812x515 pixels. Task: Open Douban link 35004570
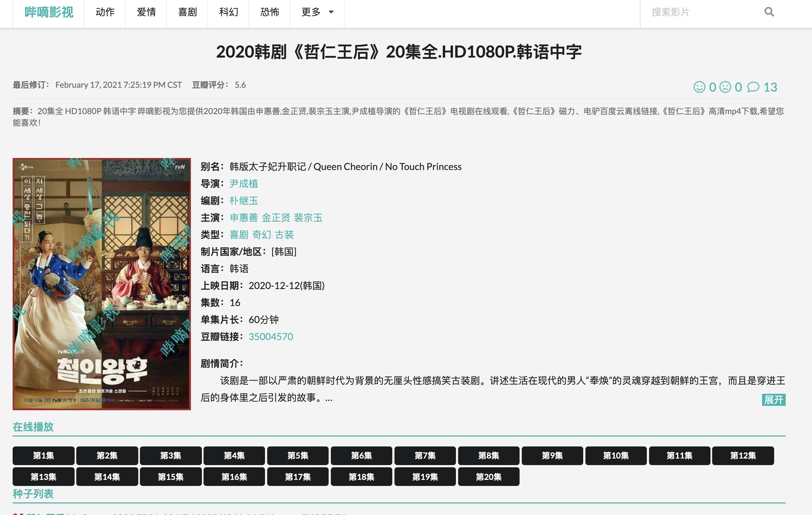click(x=271, y=336)
